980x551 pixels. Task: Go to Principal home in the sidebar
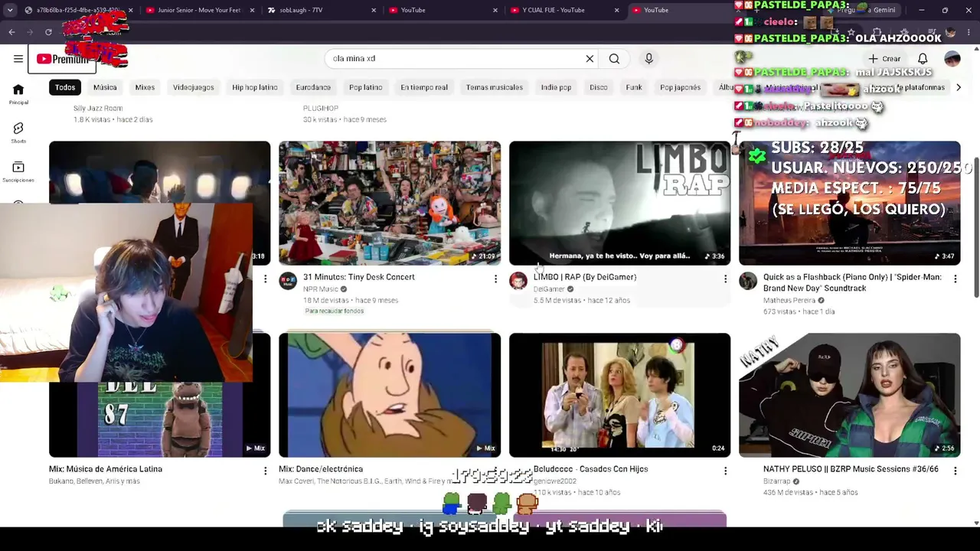pyautogui.click(x=18, y=94)
